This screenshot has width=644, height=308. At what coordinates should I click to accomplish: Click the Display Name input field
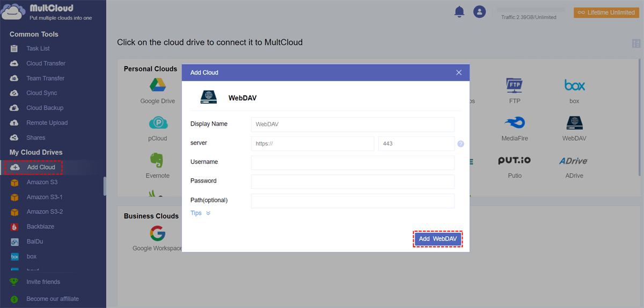coord(353,124)
